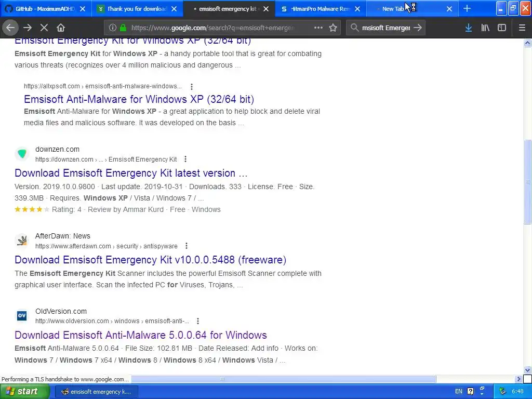Bookmark this page with the star icon
Image resolution: width=532 pixels, height=399 pixels.
pyautogui.click(x=333, y=28)
